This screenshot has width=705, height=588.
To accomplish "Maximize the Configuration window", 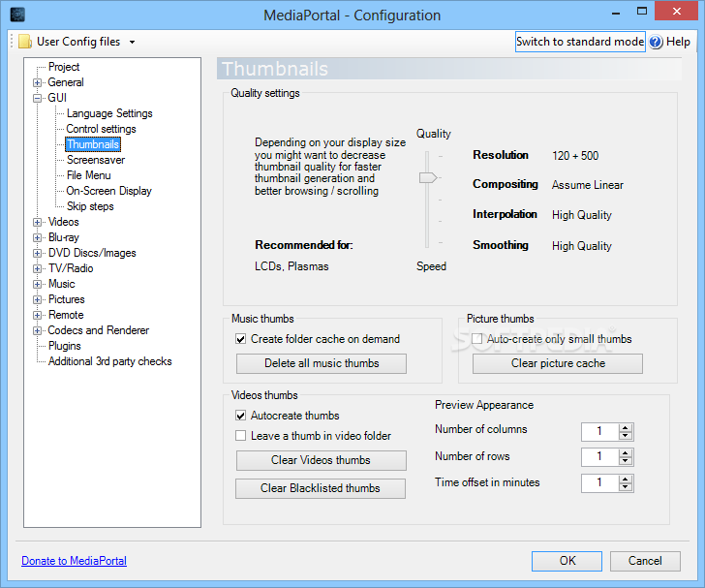I will click(x=642, y=12).
